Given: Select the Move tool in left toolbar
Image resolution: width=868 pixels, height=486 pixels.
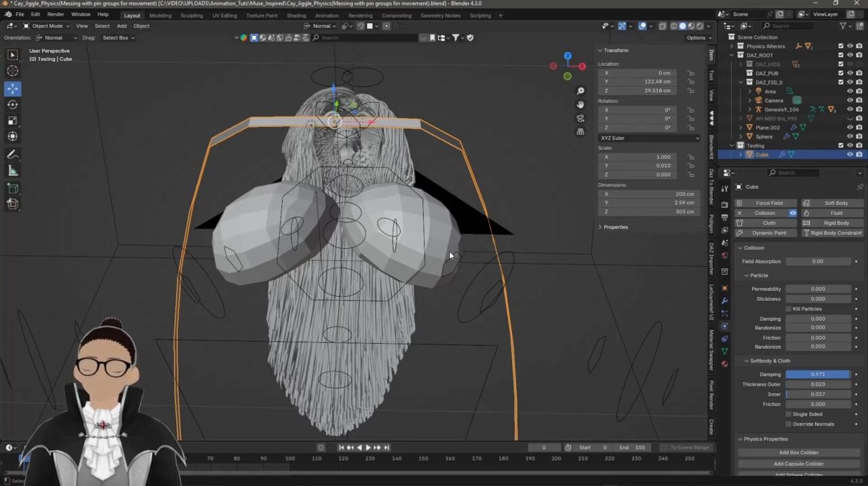Looking at the screenshot, I should click(x=12, y=89).
